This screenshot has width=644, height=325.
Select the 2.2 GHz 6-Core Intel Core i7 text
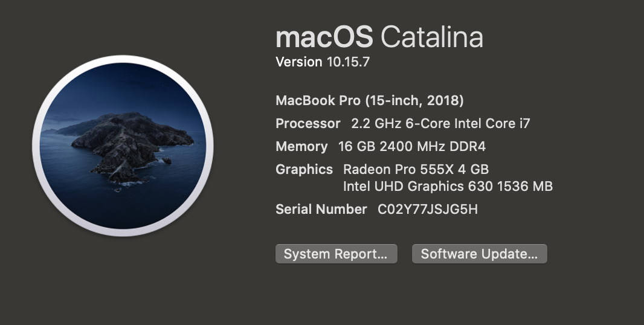(440, 123)
